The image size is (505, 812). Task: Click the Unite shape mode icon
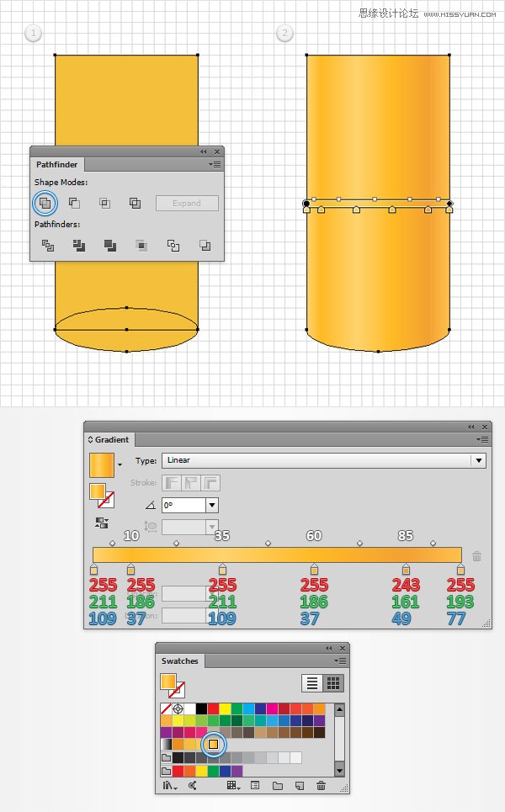point(45,203)
